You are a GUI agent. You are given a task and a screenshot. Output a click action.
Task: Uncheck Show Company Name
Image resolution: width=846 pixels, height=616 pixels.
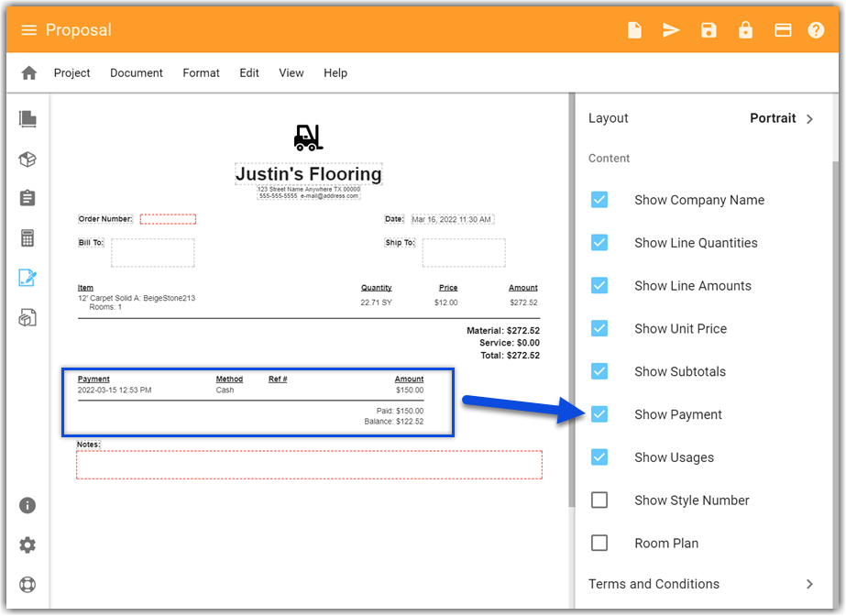599,200
